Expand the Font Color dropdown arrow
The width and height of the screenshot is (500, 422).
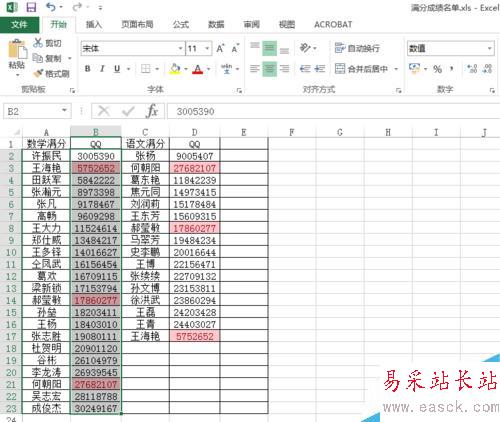pos(209,69)
